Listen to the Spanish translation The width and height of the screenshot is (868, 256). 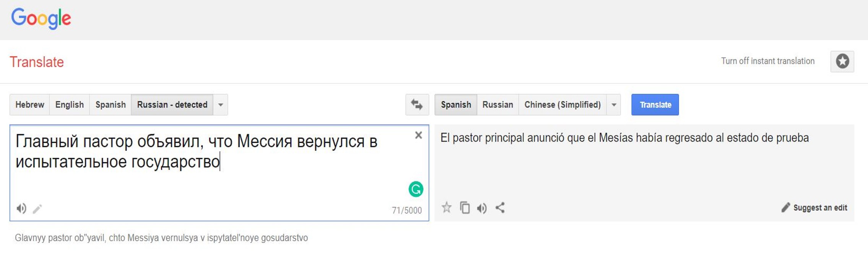[x=482, y=208]
